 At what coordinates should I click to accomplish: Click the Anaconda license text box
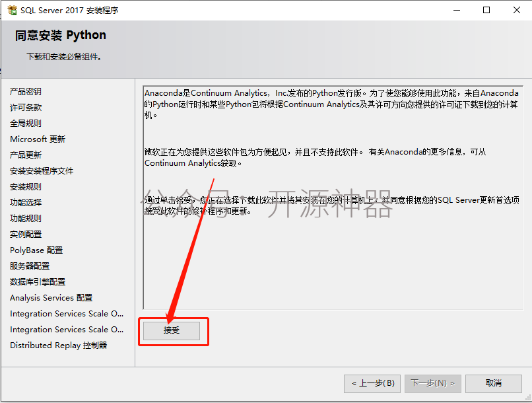(x=333, y=198)
